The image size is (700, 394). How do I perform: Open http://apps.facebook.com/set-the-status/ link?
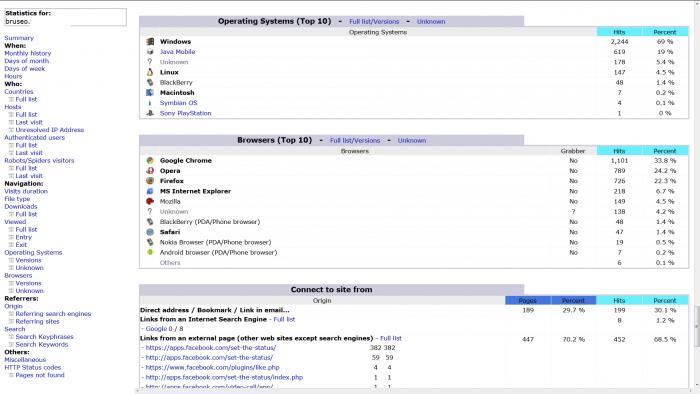click(209, 358)
